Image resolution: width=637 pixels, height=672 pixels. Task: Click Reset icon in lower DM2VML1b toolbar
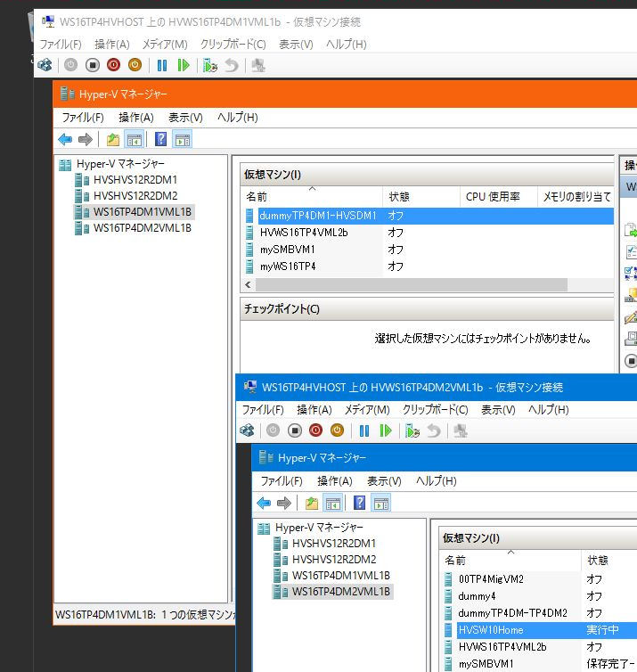(386, 430)
